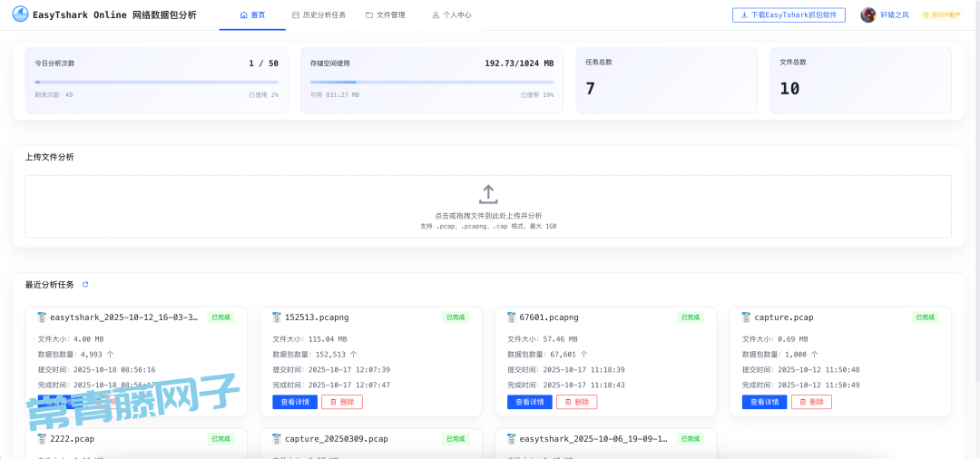Image resolution: width=980 pixels, height=459 pixels.
Task: Delete the capture.pcap analysis task
Action: click(811, 402)
